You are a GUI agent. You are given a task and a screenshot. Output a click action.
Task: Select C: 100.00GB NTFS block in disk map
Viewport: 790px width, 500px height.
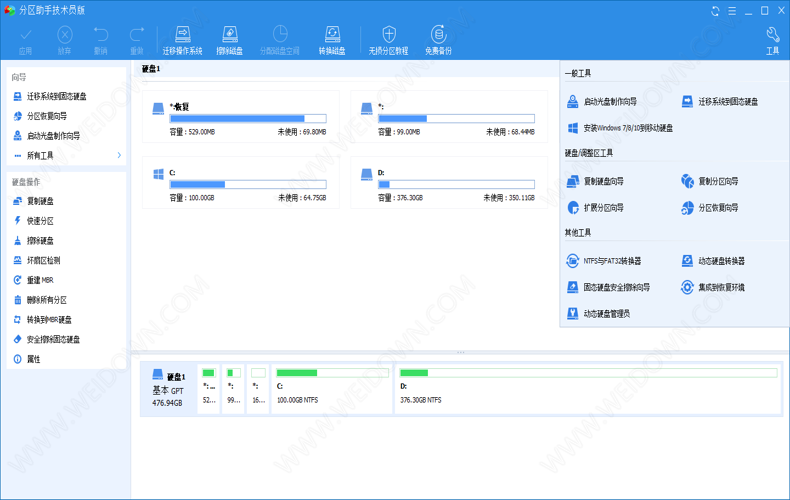pyautogui.click(x=332, y=389)
